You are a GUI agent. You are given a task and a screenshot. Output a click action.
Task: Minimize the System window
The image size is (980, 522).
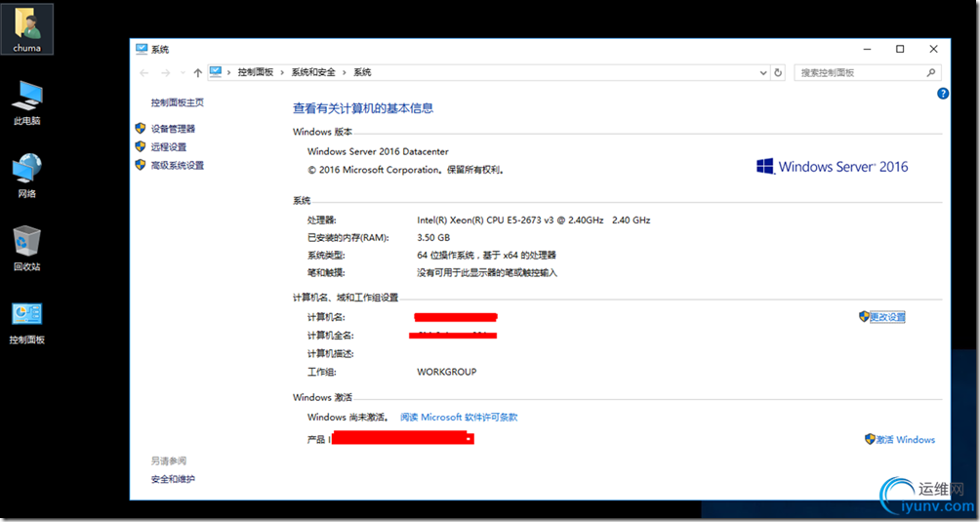[x=867, y=49]
